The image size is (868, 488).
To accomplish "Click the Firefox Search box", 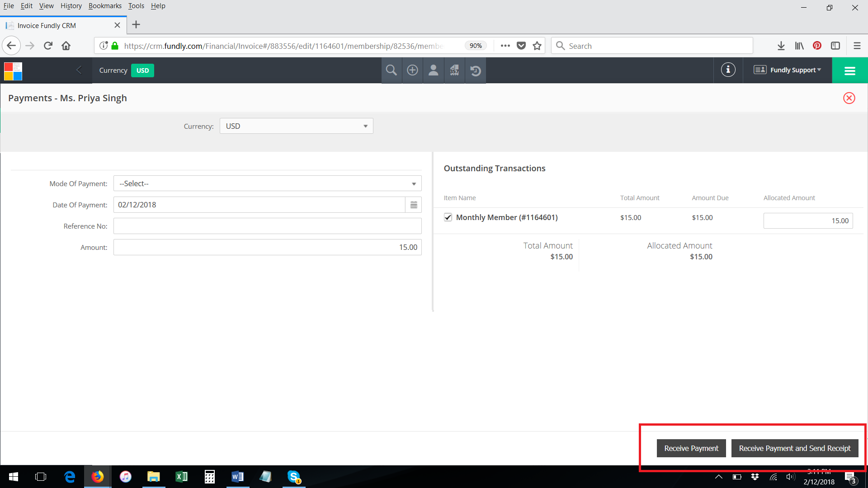I will point(652,46).
